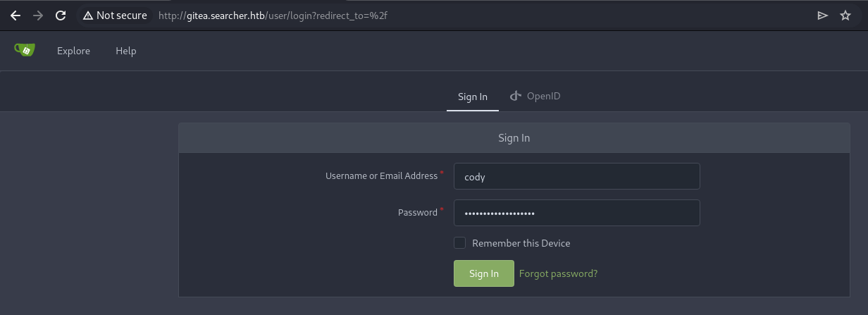Open the Help menu item
Viewport: 868px width, 315px height.
pos(126,51)
